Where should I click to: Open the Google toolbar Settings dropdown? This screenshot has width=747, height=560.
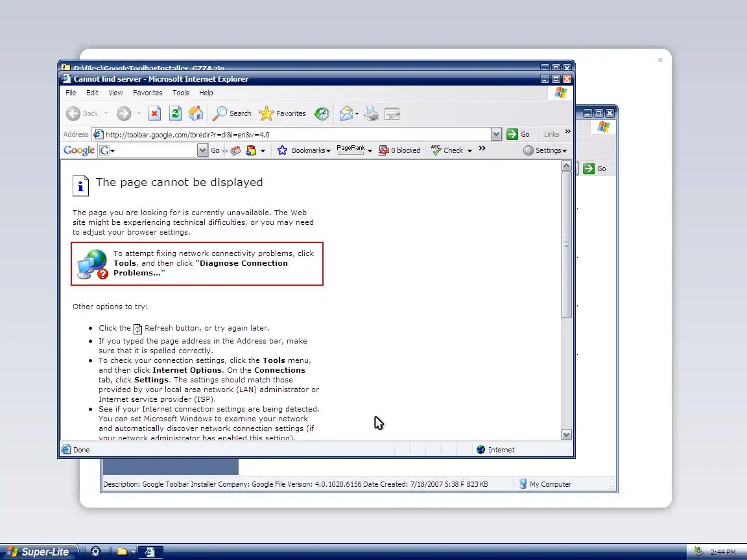545,150
